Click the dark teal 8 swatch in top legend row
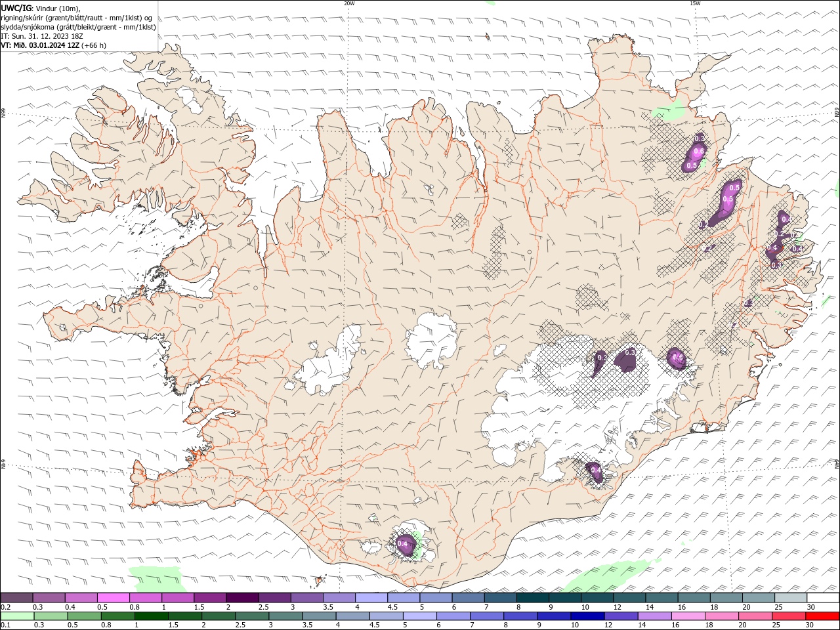This screenshot has height=630, width=840. (x=532, y=598)
